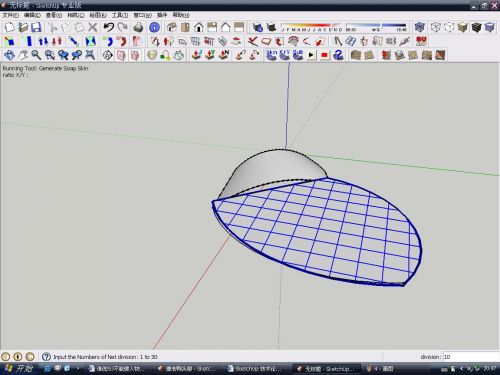Click the status bar question mark help icon
Image resolution: width=500 pixels, height=375 pixels.
(46, 357)
